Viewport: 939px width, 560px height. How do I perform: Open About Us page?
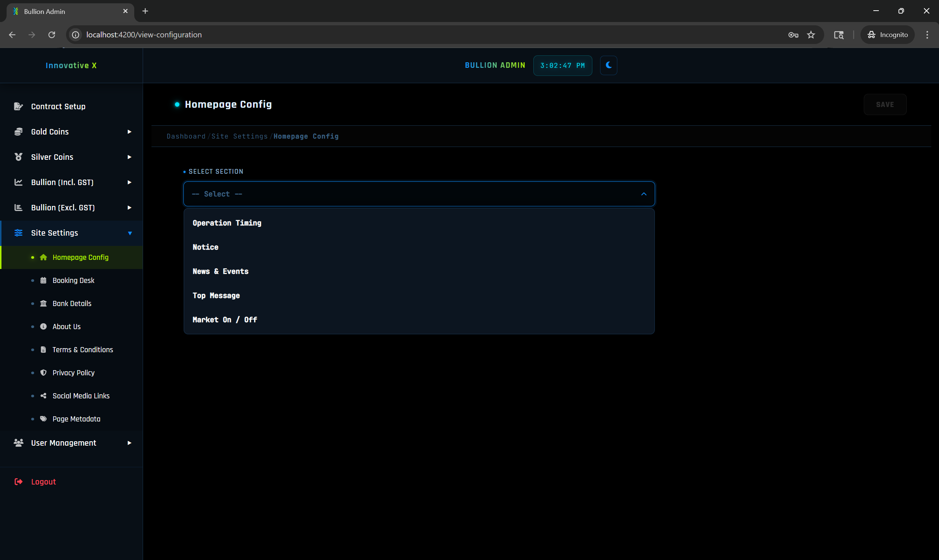tap(72, 327)
